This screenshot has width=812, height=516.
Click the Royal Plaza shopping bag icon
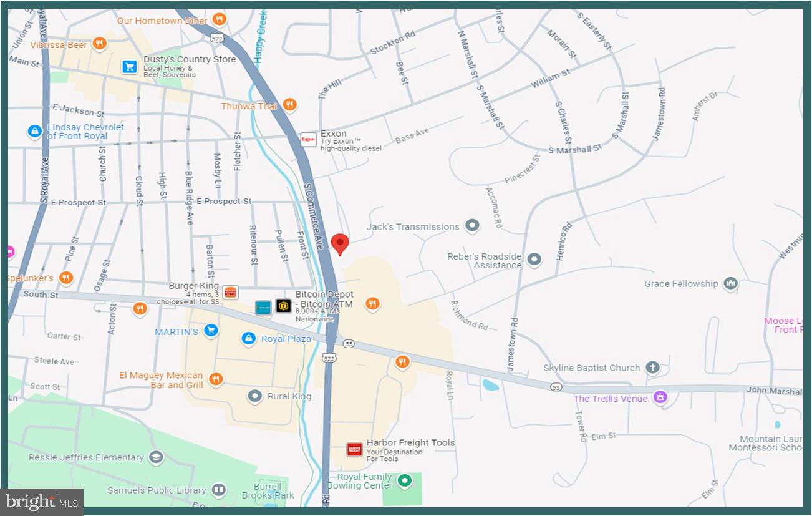[x=248, y=338]
